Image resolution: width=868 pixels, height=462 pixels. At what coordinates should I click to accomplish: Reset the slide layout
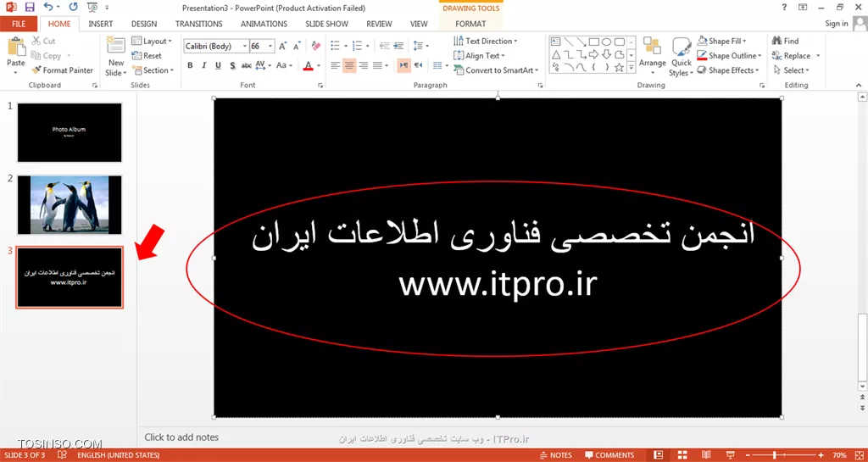tap(147, 56)
